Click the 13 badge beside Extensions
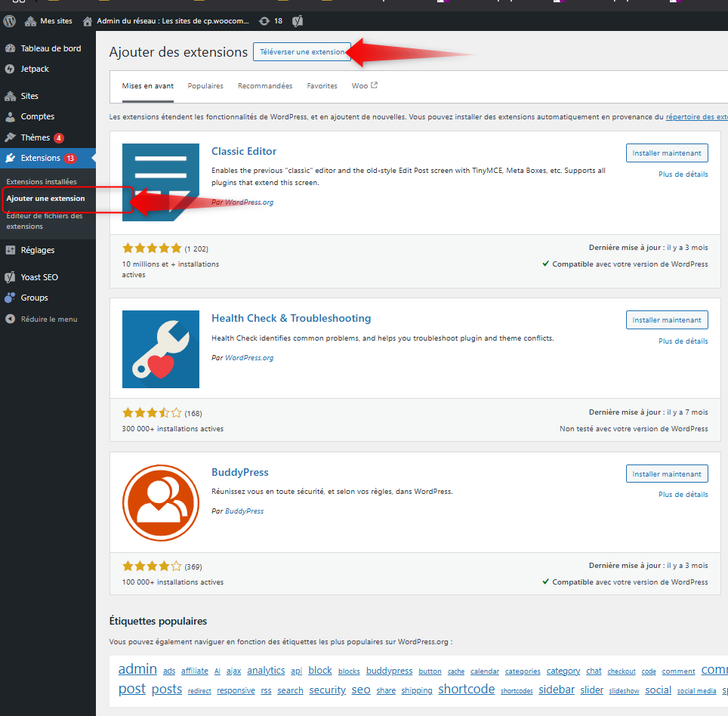The height and width of the screenshot is (716, 728). (x=70, y=159)
